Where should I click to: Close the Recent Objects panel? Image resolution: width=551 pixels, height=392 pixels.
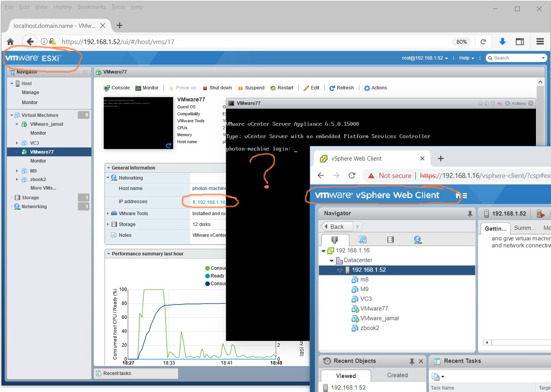tap(421, 361)
